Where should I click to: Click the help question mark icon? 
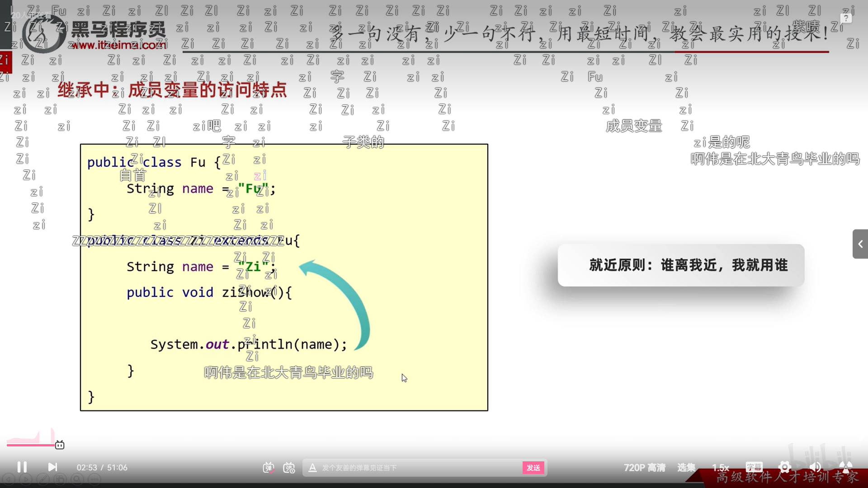click(x=846, y=18)
